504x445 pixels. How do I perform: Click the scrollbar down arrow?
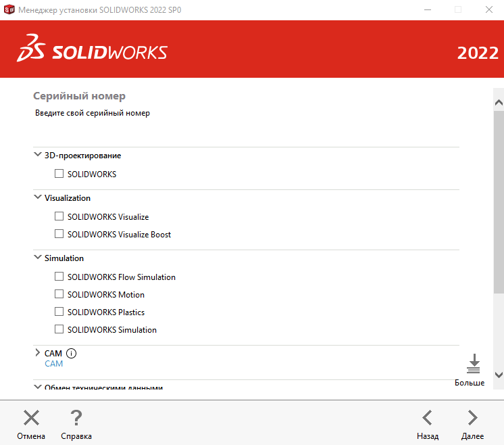coord(499,375)
